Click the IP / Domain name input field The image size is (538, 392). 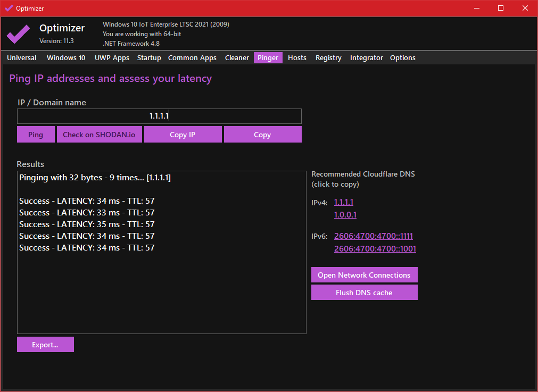pos(159,116)
